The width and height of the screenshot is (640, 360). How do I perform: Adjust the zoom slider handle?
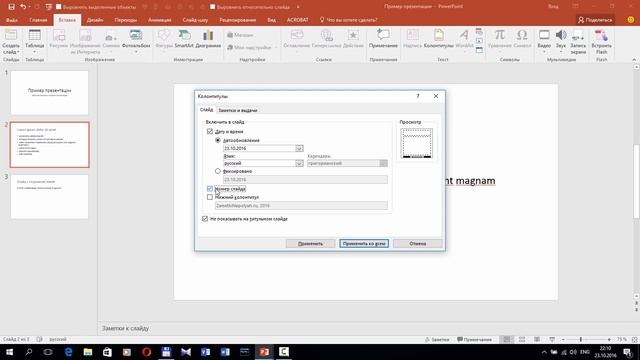[581, 340]
